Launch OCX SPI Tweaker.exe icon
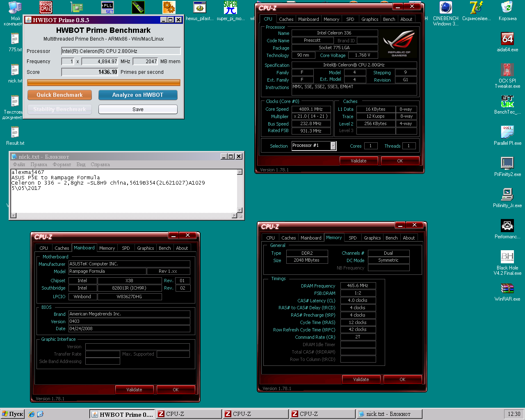 (x=507, y=76)
